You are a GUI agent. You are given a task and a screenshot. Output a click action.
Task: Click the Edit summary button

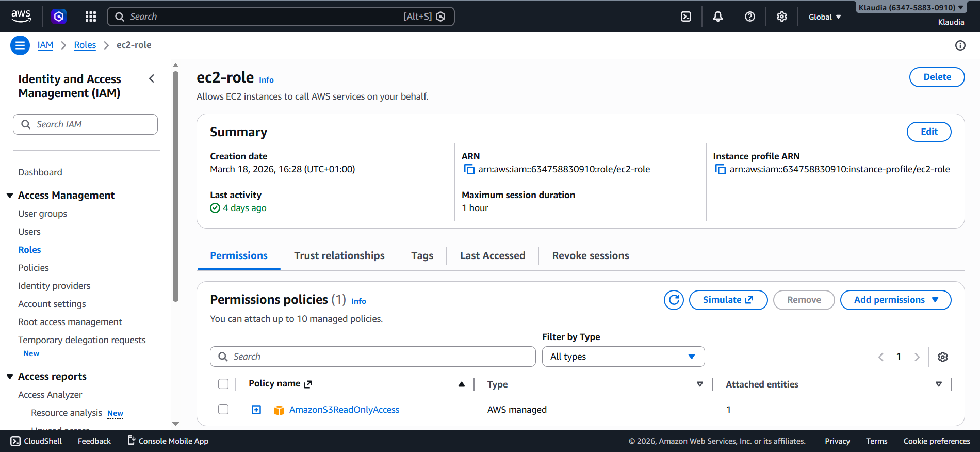coord(929,132)
